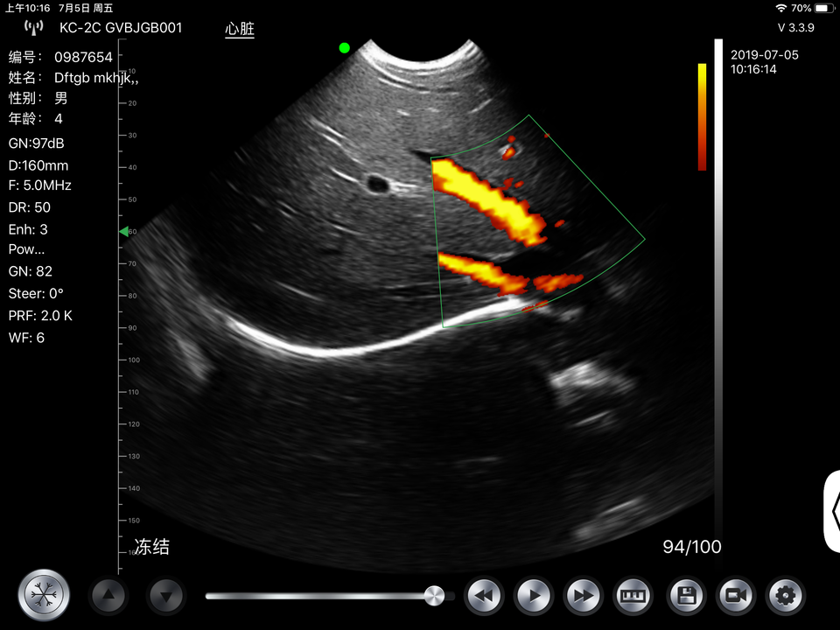Tap the snowflake freeze button
The height and width of the screenshot is (630, 840).
[x=44, y=595]
